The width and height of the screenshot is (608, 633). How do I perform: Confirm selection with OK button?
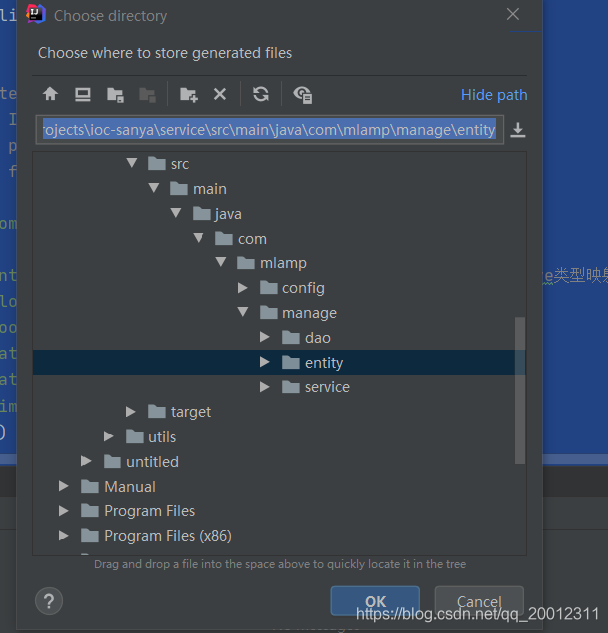click(375, 601)
